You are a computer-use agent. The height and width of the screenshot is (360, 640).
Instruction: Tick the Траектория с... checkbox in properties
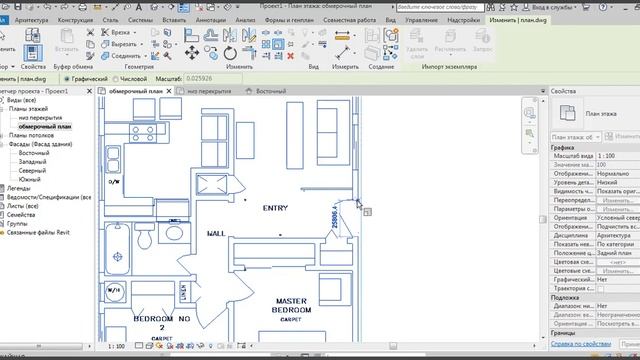click(600, 289)
